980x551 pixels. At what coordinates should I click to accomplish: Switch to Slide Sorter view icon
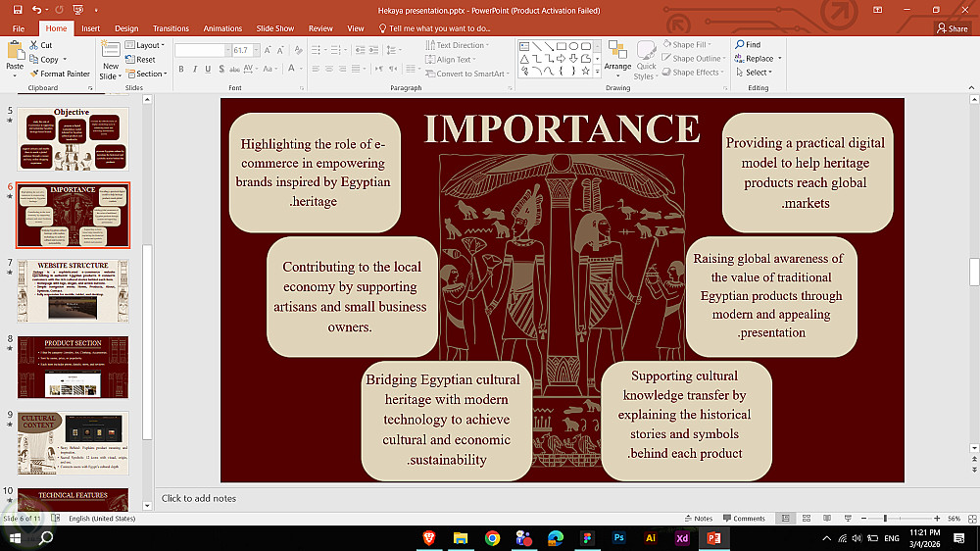(807, 518)
